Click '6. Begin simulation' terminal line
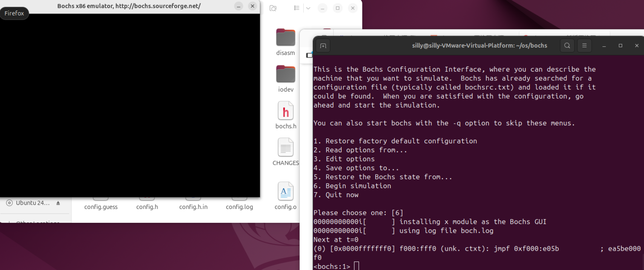 coord(352,186)
